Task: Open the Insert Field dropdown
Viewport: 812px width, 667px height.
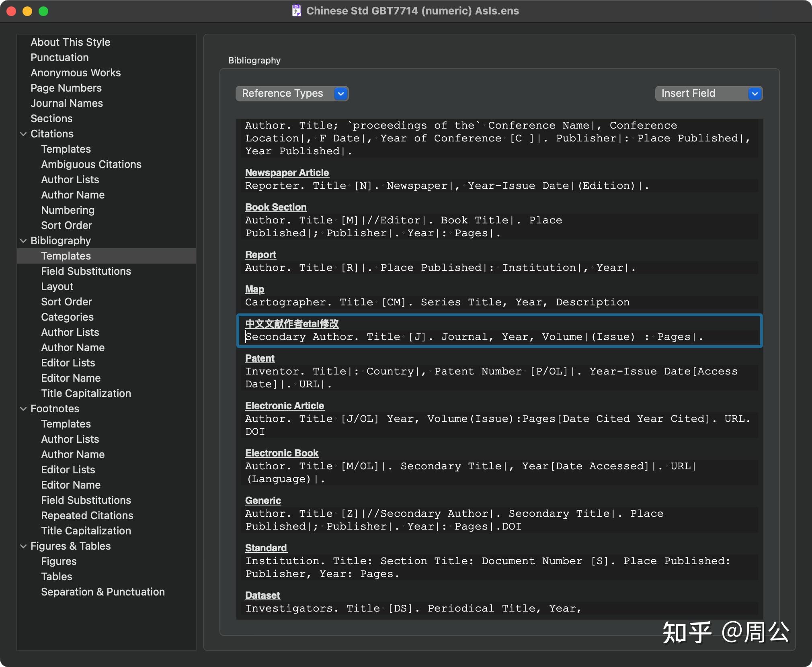Action: click(x=708, y=93)
